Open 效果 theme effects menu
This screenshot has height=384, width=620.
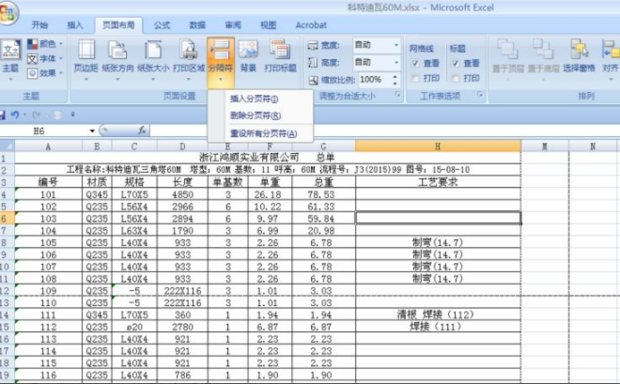click(x=45, y=73)
